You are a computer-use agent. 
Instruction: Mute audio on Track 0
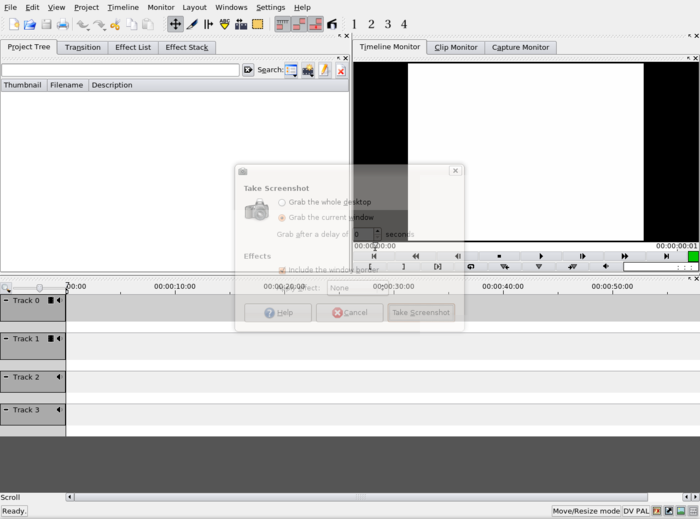pos(58,300)
